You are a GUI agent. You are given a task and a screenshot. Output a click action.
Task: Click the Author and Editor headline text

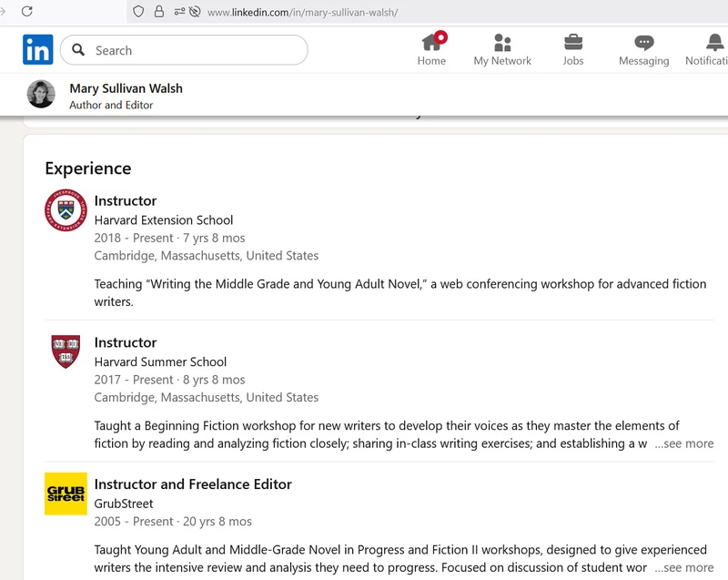111,105
